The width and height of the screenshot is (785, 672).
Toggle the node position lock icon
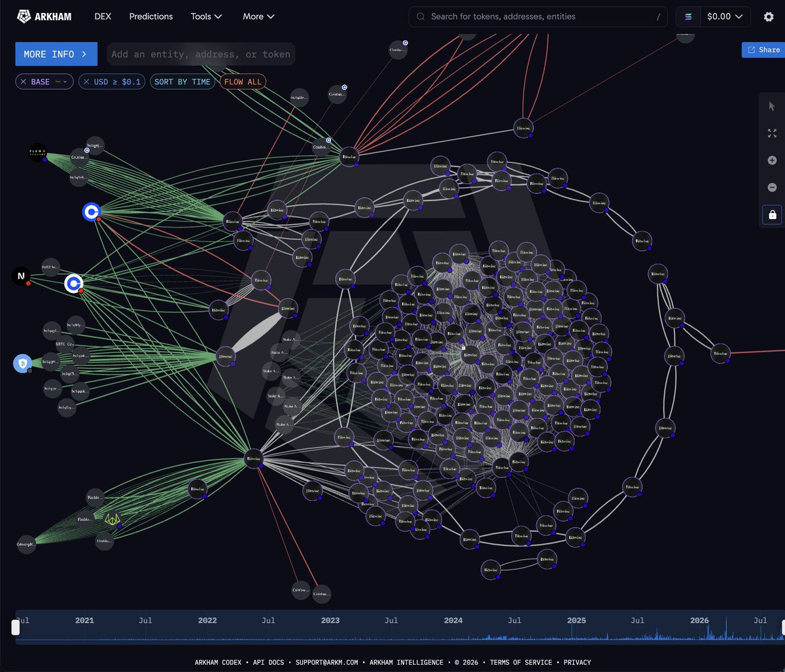772,214
